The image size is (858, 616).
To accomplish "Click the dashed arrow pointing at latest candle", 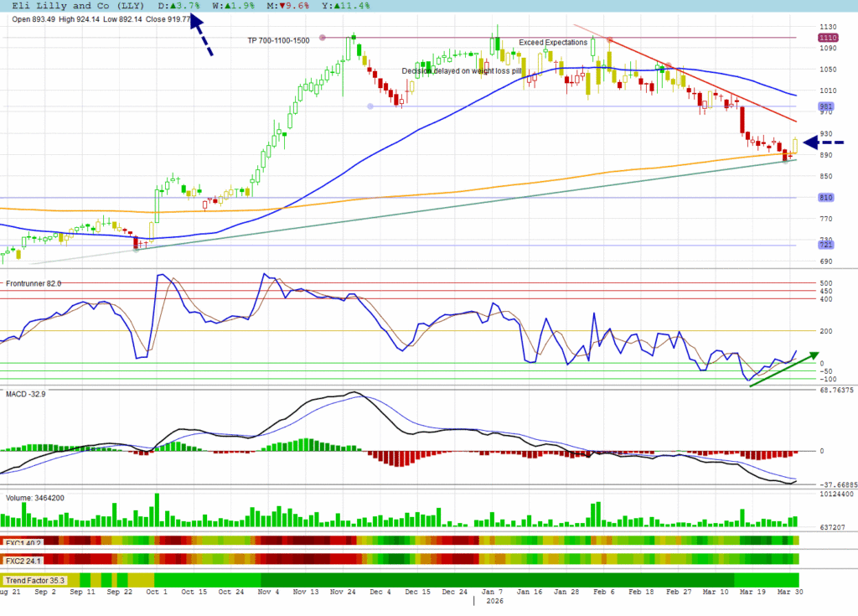I will [x=824, y=142].
